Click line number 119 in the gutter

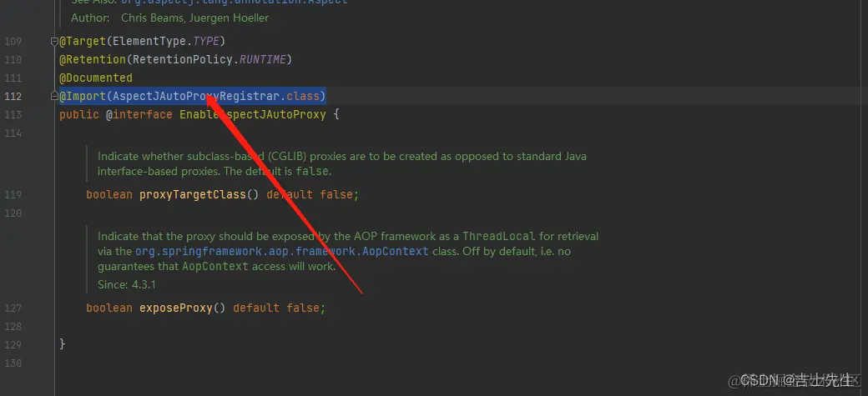click(x=13, y=195)
